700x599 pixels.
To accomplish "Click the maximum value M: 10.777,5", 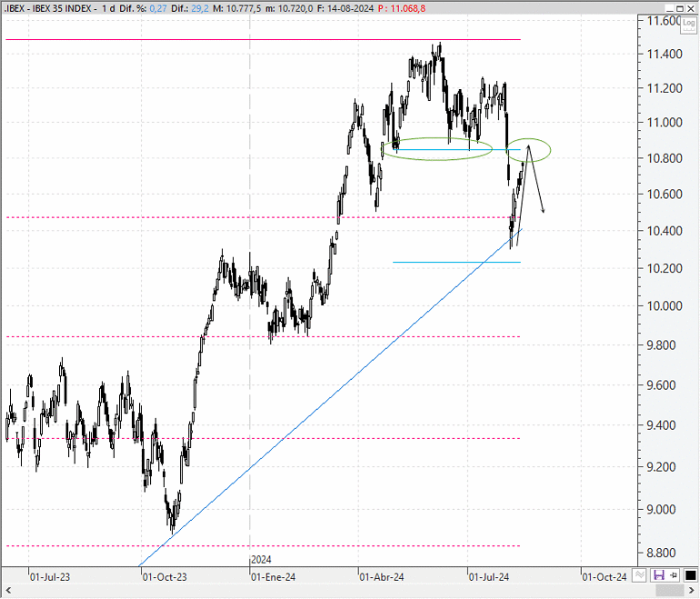I will point(237,8).
